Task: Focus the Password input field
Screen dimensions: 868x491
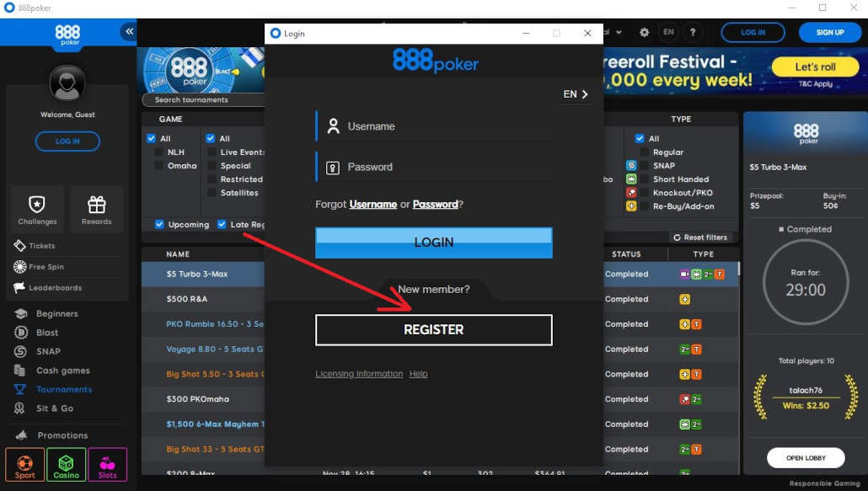Action: [x=434, y=167]
